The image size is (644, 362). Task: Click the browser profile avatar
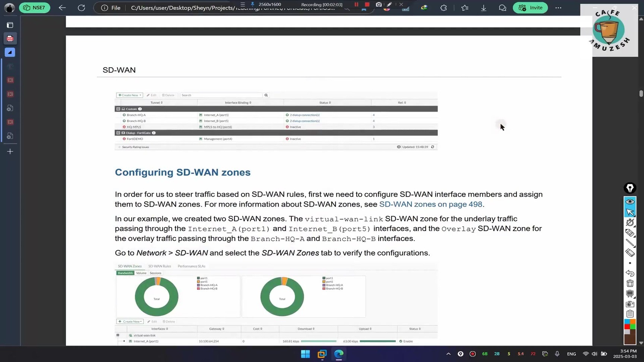coord(9,7)
